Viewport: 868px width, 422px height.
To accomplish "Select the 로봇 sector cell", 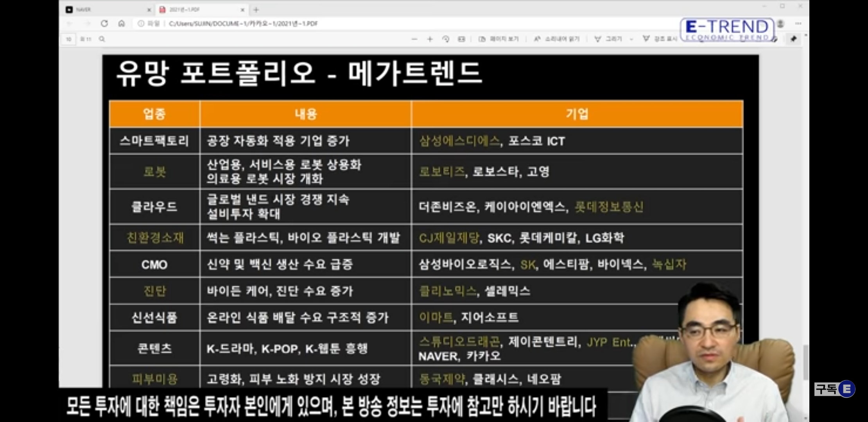I will click(x=155, y=172).
